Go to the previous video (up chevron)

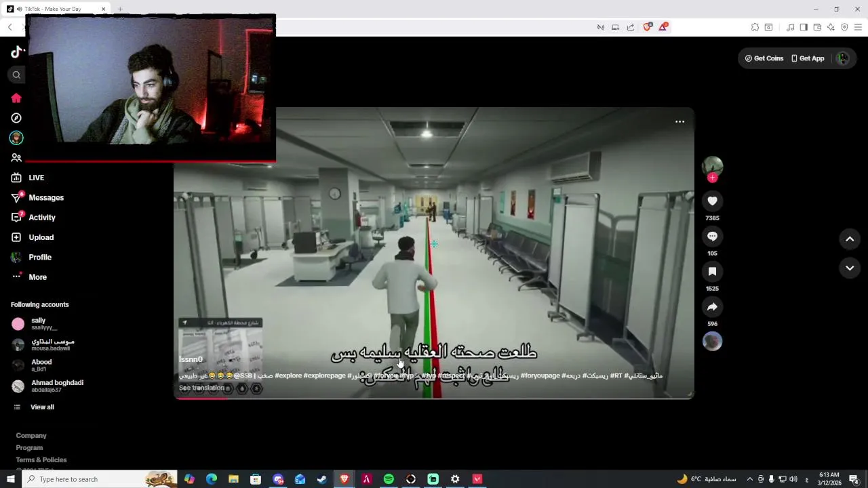coord(850,239)
